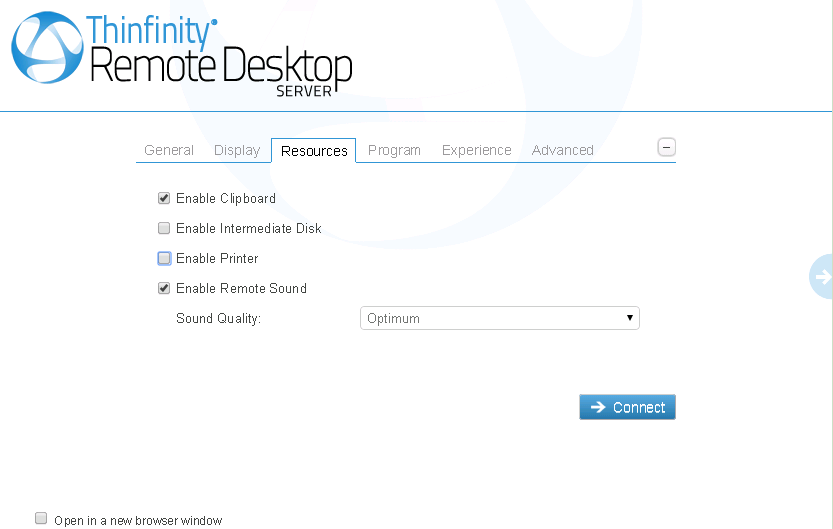The height and width of the screenshot is (529, 833).
Task: Open the Program tab
Action: [394, 150]
